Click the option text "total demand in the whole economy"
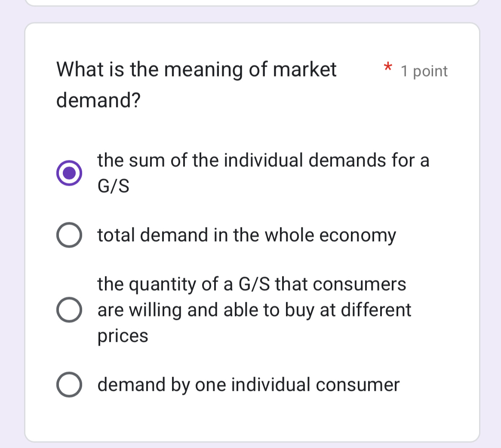The image size is (501, 448). 246,235
